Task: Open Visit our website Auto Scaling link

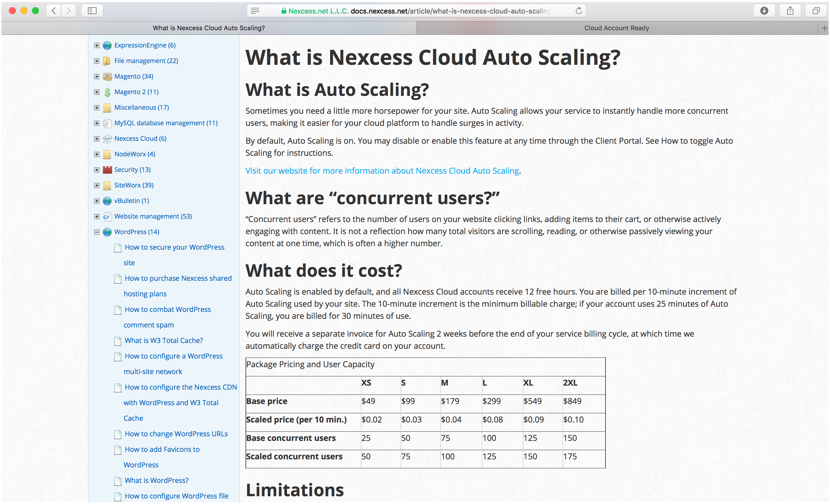Action: pos(382,171)
